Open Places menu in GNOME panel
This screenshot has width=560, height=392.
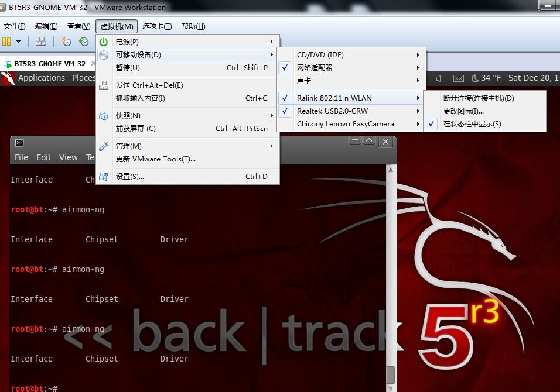tap(84, 78)
